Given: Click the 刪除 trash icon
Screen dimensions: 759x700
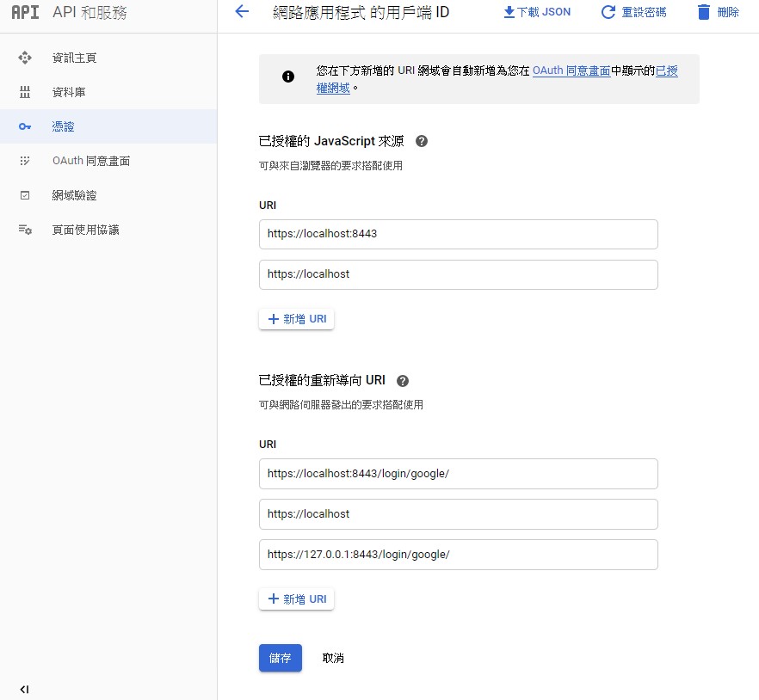Looking at the screenshot, I should [x=704, y=12].
